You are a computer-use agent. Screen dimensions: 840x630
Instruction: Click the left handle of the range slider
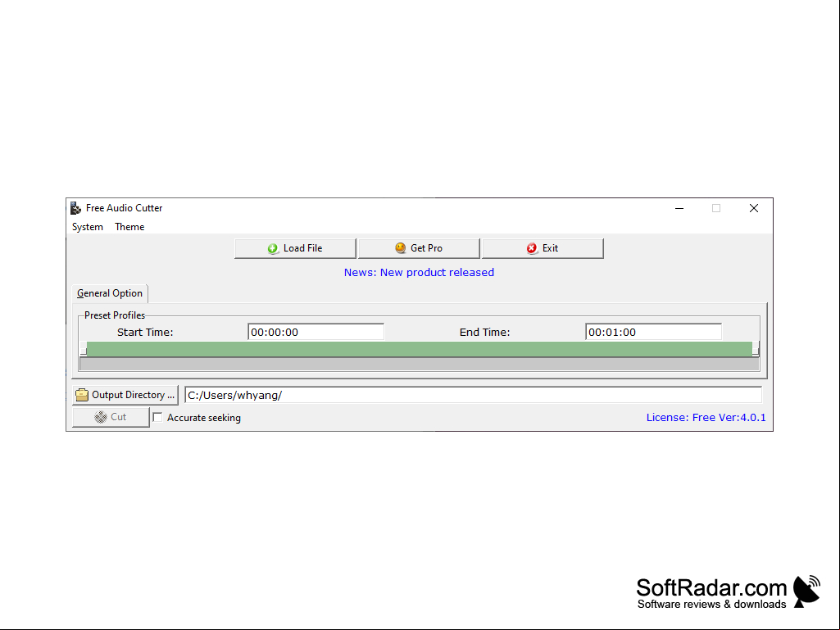click(83, 349)
